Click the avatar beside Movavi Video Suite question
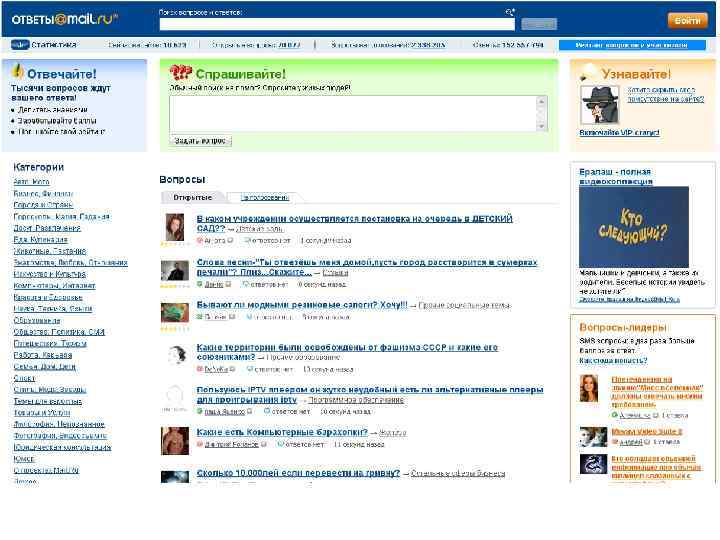 (x=593, y=437)
